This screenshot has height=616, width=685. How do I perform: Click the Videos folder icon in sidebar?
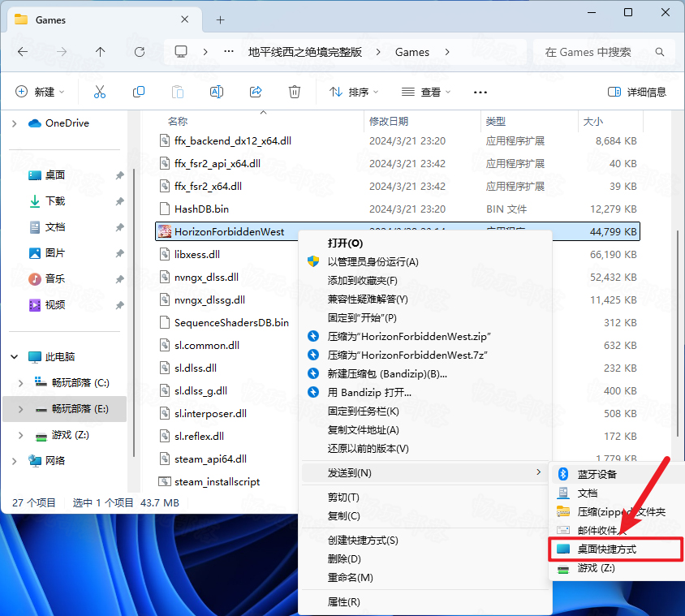click(35, 305)
